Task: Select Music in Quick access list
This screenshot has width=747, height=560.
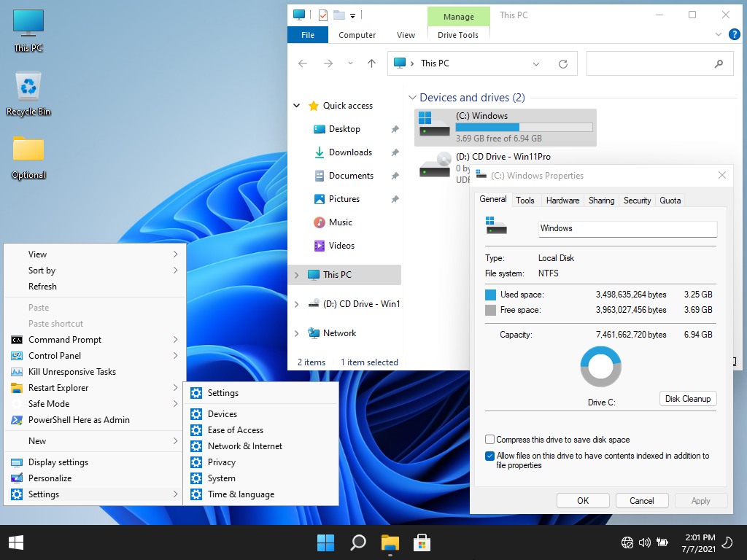Action: click(x=340, y=222)
